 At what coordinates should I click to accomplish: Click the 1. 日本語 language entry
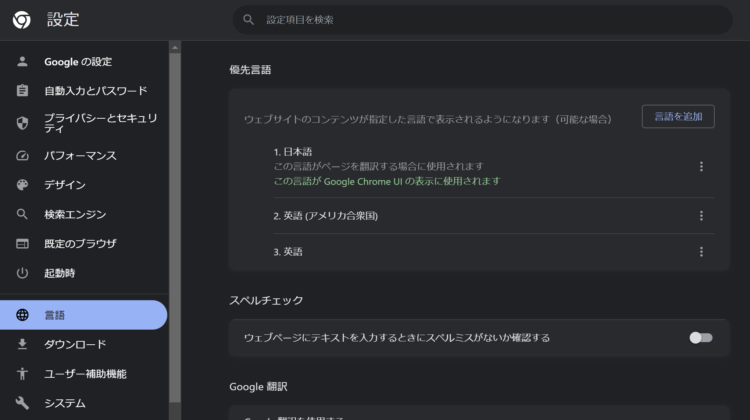(293, 152)
